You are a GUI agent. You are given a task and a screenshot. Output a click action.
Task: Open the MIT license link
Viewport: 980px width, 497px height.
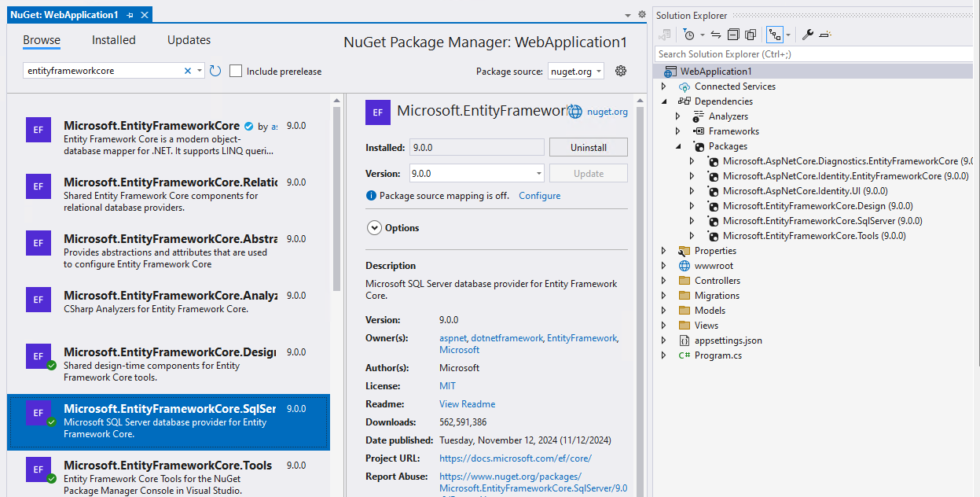[x=447, y=386]
